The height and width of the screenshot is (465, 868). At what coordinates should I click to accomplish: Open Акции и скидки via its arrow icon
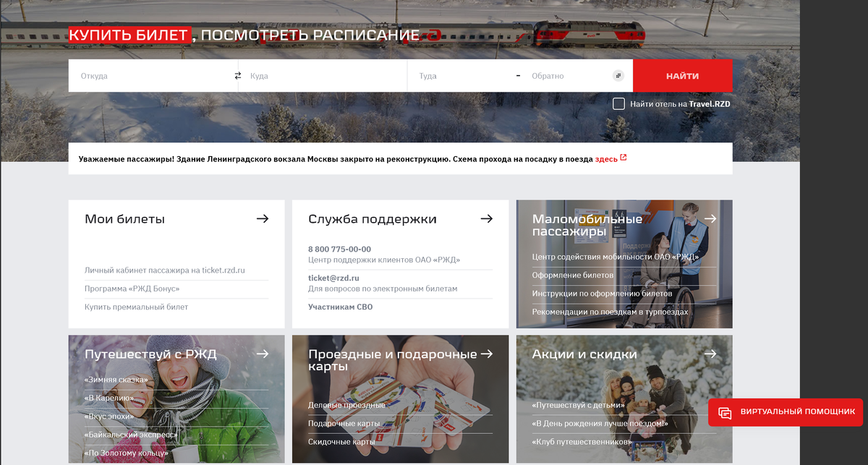pos(710,354)
